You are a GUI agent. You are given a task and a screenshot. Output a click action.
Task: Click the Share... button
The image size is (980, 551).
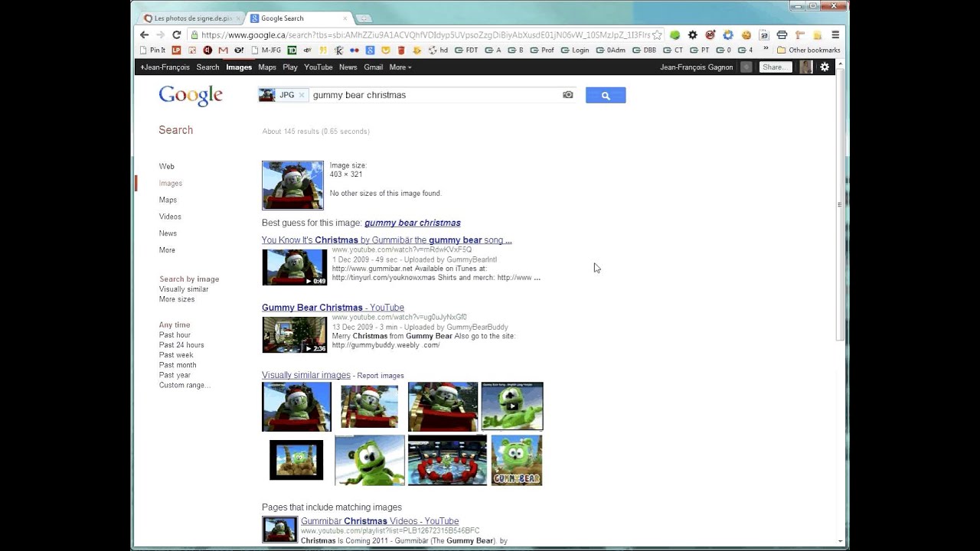click(x=776, y=67)
